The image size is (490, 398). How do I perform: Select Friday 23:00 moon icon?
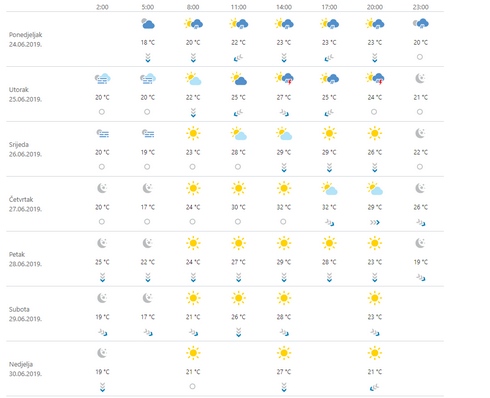point(420,243)
